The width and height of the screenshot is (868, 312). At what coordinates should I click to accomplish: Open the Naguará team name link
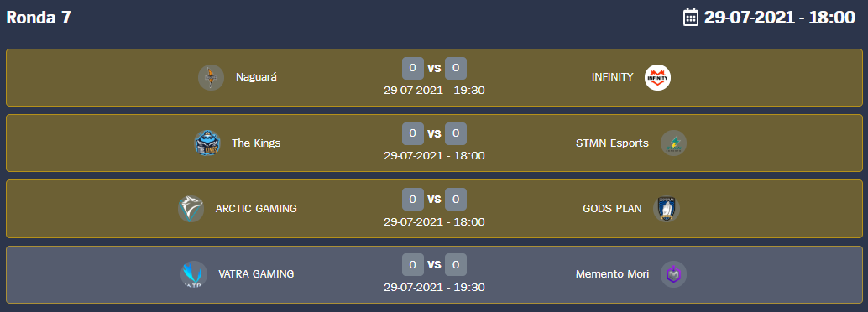click(256, 77)
